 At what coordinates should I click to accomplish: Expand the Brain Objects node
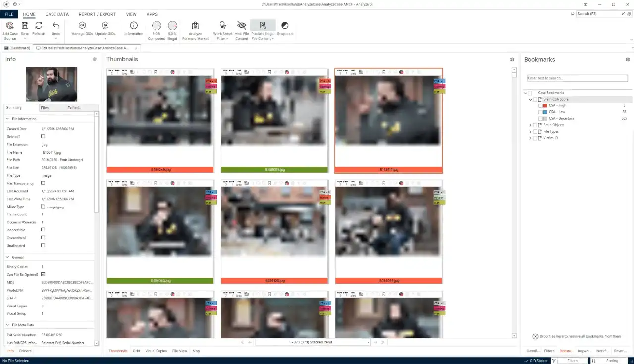click(530, 125)
